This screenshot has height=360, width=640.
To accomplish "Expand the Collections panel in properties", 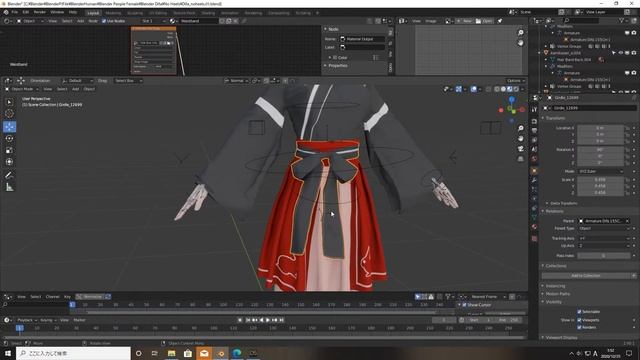I will [556, 266].
